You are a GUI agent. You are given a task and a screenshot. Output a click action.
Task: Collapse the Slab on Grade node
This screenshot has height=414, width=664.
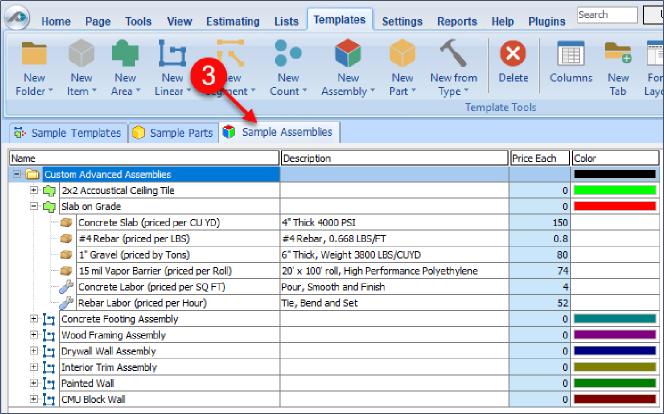coord(34,206)
